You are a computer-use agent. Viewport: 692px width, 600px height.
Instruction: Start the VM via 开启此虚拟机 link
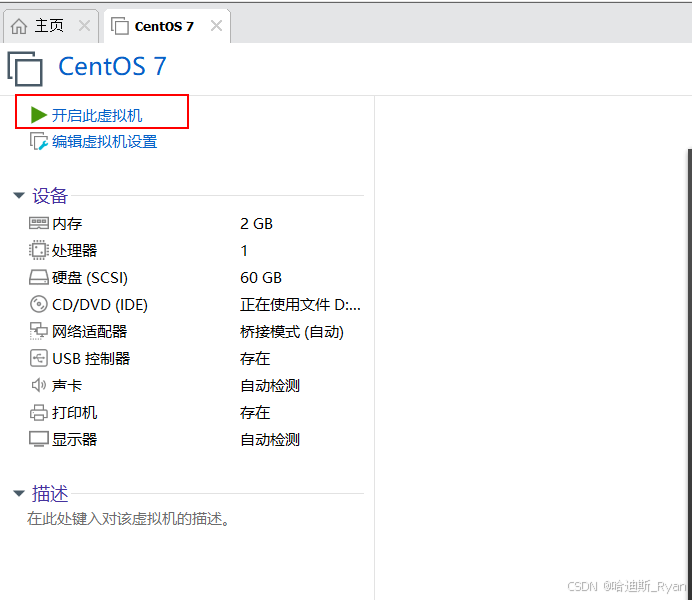click(97, 116)
